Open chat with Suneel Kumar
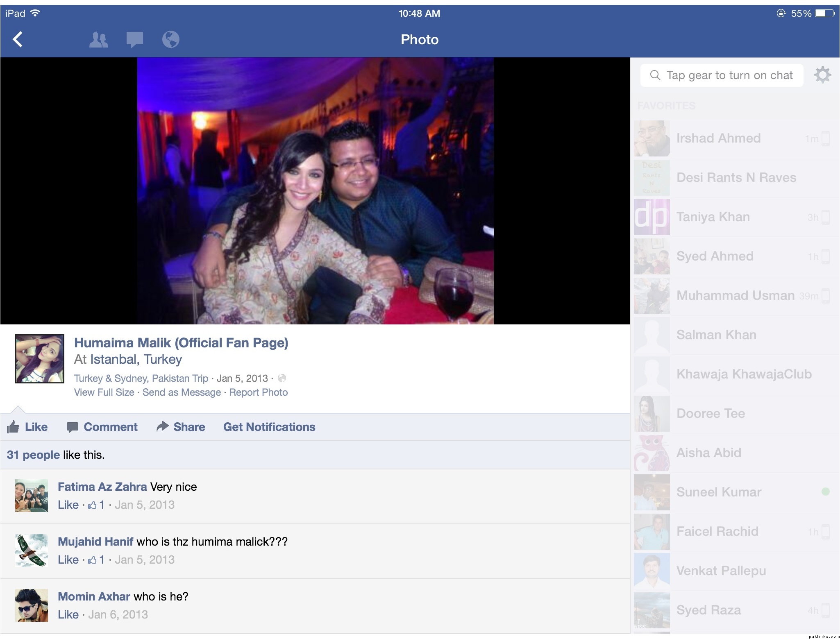The width and height of the screenshot is (840, 639). (718, 492)
